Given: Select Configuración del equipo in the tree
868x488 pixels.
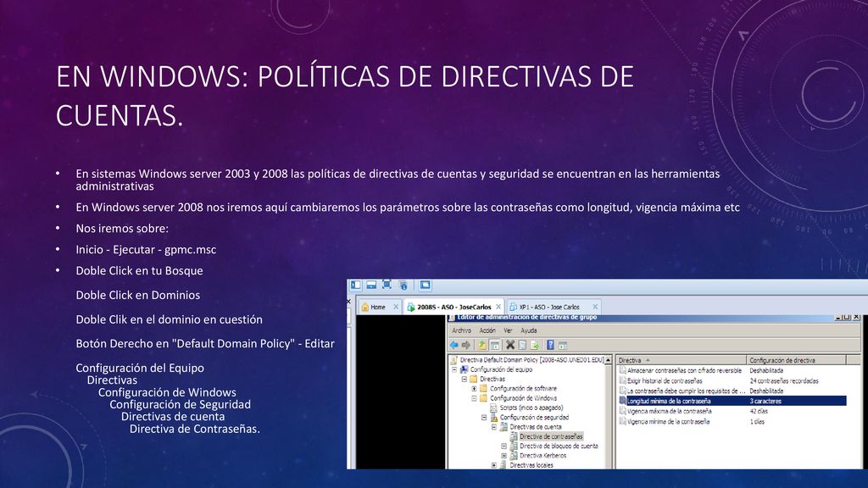Looking at the screenshot, I should click(501, 369).
